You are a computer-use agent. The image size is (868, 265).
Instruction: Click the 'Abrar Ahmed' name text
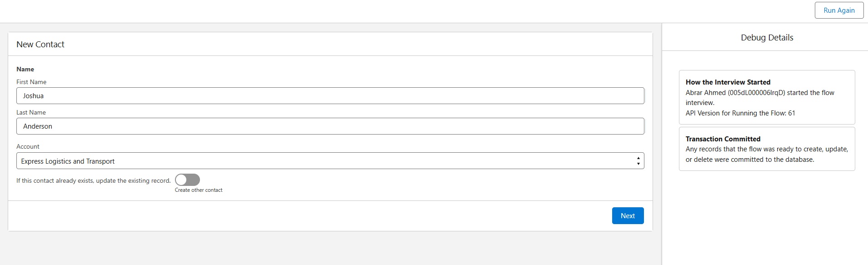[704, 92]
